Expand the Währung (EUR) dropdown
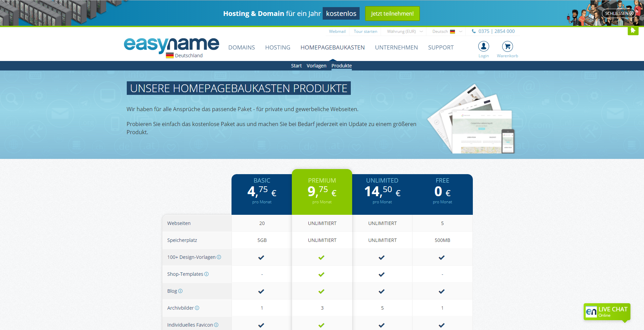Image resolution: width=644 pixels, height=330 pixels. [405, 32]
